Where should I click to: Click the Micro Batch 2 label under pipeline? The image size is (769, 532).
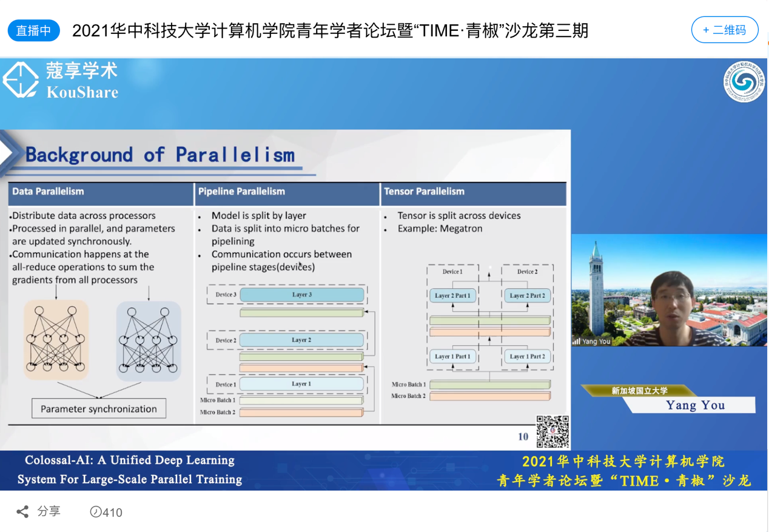tap(218, 412)
